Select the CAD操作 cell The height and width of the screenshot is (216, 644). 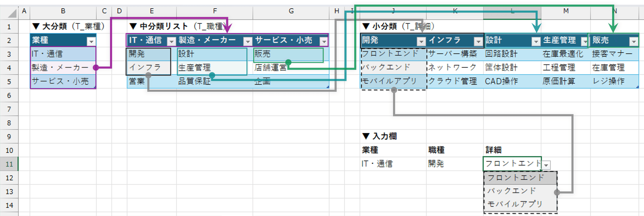[x=501, y=81]
